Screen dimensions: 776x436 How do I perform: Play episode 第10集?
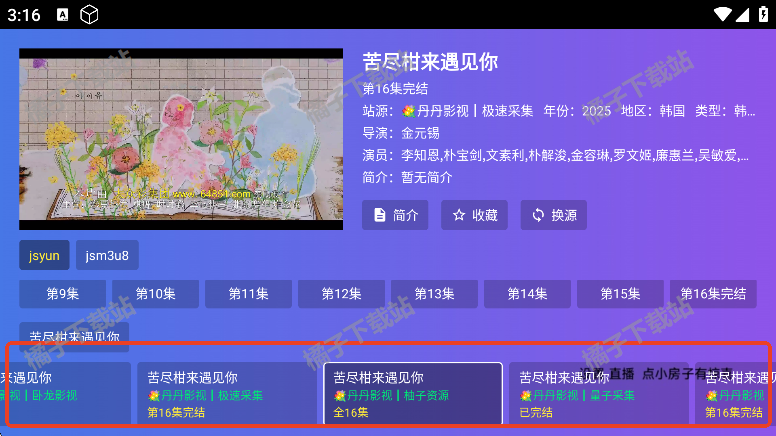[x=155, y=294]
